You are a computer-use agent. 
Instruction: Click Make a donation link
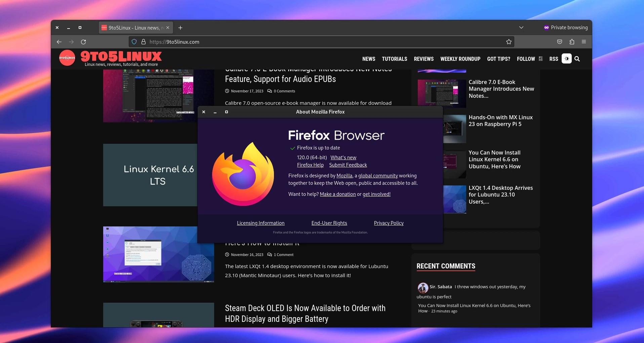click(x=338, y=194)
